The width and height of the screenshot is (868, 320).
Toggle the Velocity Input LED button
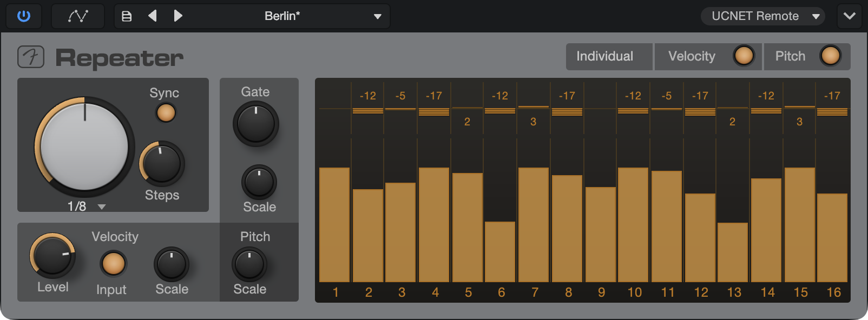click(x=113, y=264)
